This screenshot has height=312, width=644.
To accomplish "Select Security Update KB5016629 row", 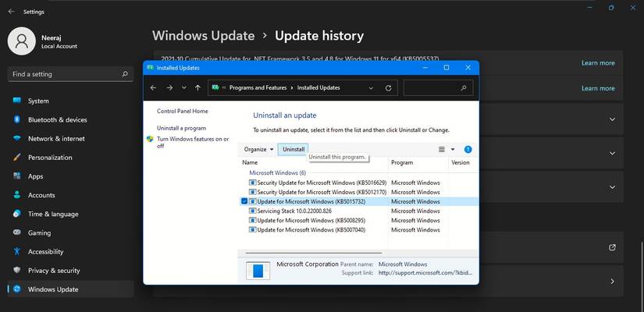I will tap(358, 183).
